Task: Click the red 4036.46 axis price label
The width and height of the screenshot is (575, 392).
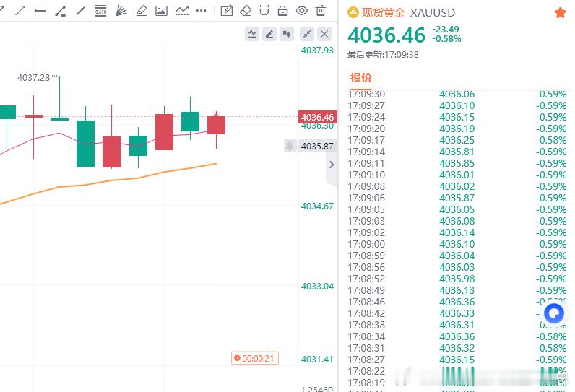Action: (x=317, y=117)
